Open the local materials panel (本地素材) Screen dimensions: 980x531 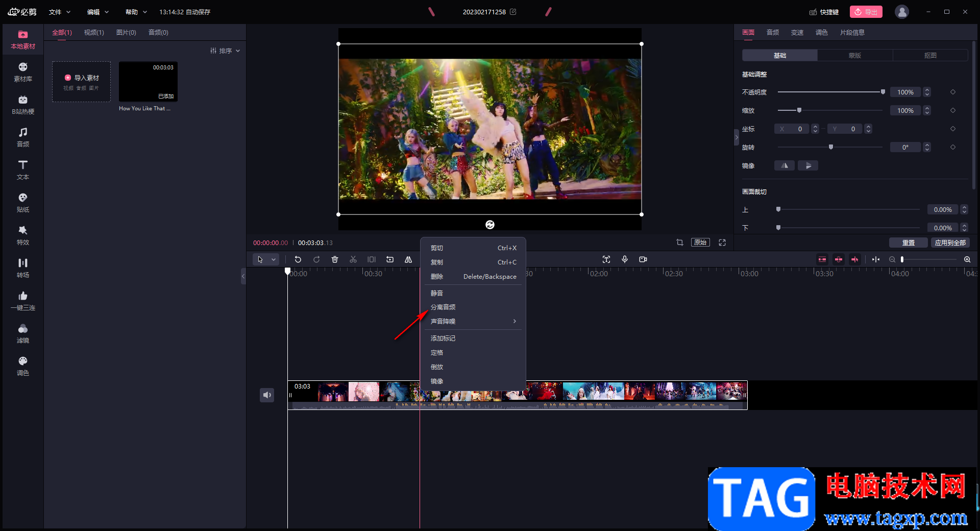(x=23, y=40)
